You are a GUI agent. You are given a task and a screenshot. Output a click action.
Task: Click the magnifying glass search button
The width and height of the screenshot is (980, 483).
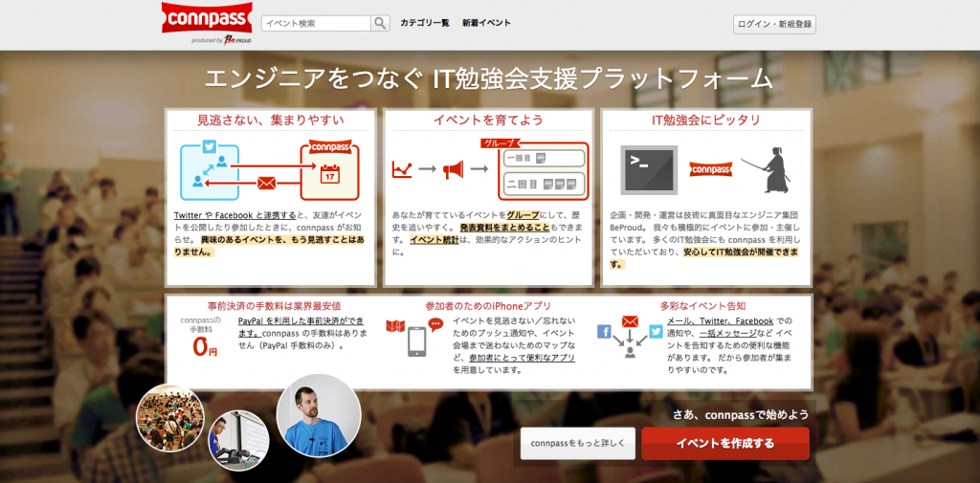(x=380, y=23)
